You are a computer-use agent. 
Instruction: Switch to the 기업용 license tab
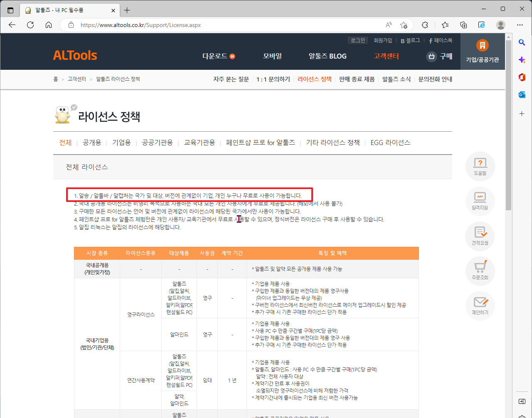pos(121,143)
